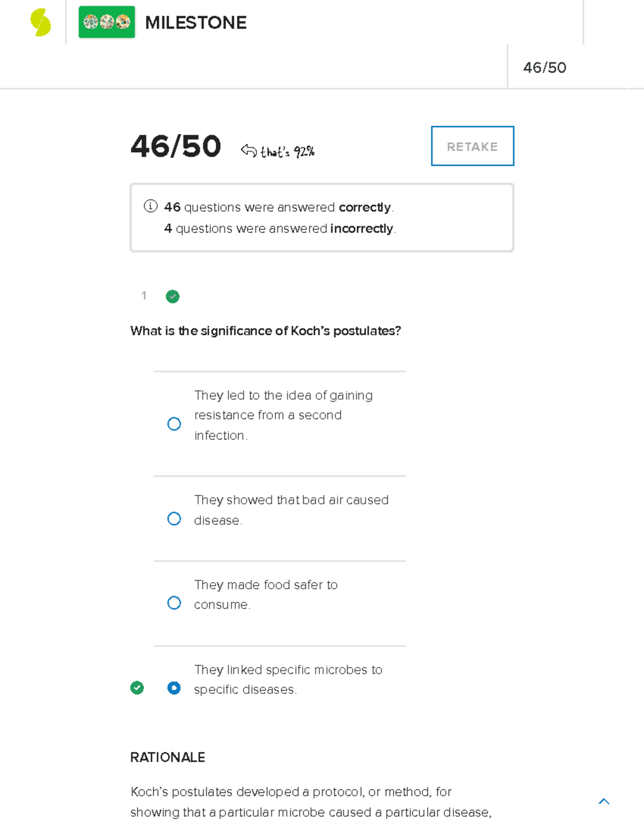Click the MILESTONE header title
The width and height of the screenshot is (644, 834).
(196, 23)
